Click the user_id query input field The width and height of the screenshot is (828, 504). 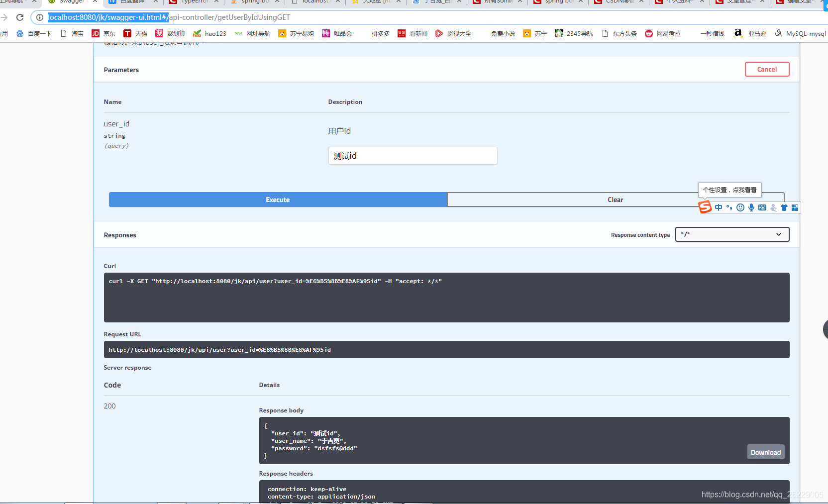[x=413, y=156]
